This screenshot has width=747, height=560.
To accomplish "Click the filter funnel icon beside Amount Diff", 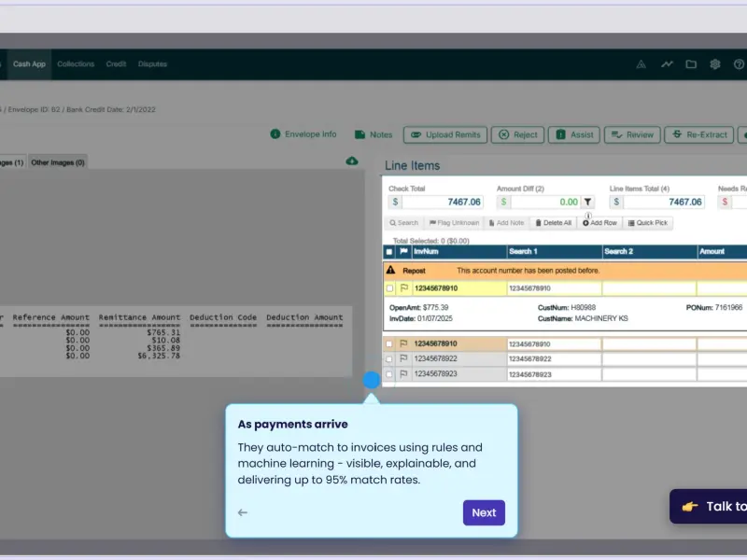I will [x=588, y=202].
